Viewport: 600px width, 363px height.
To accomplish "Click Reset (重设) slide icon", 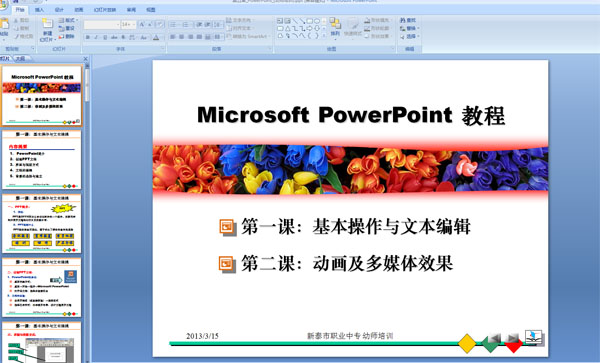I will pos(62,28).
